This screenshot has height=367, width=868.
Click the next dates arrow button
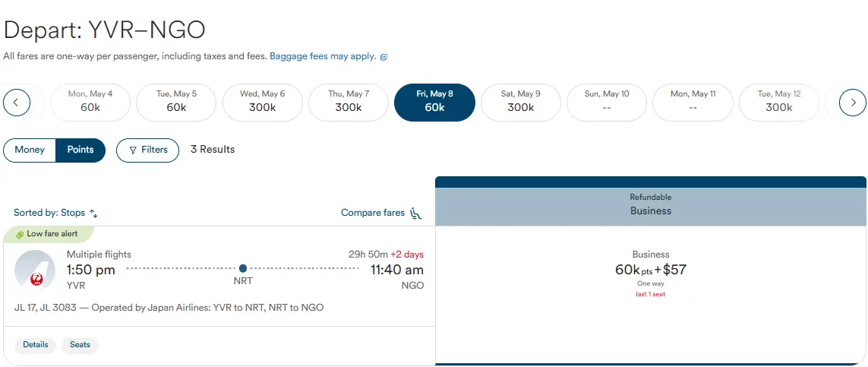[x=853, y=102]
